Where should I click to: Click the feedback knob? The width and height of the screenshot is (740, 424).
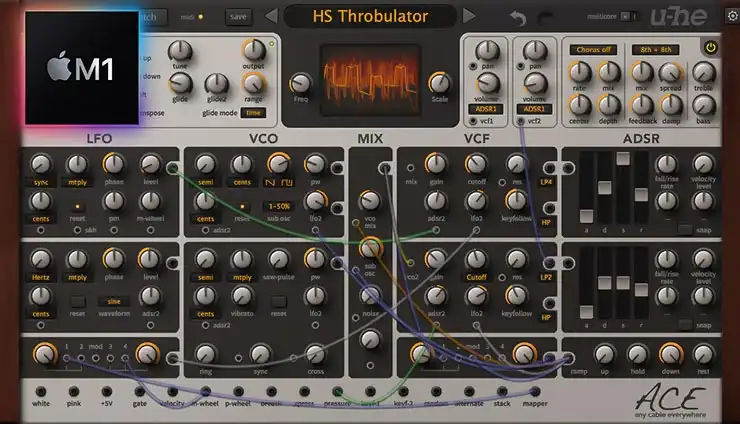[642, 106]
